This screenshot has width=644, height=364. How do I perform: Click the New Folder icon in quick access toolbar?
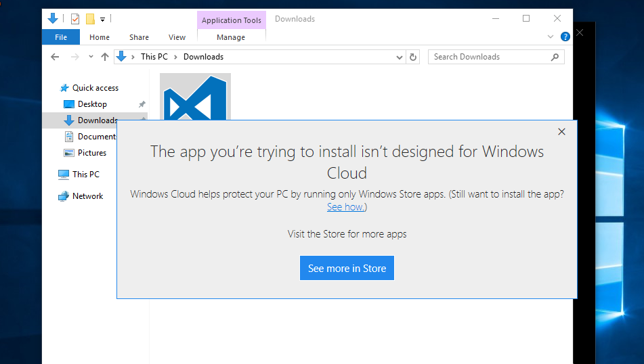point(90,19)
